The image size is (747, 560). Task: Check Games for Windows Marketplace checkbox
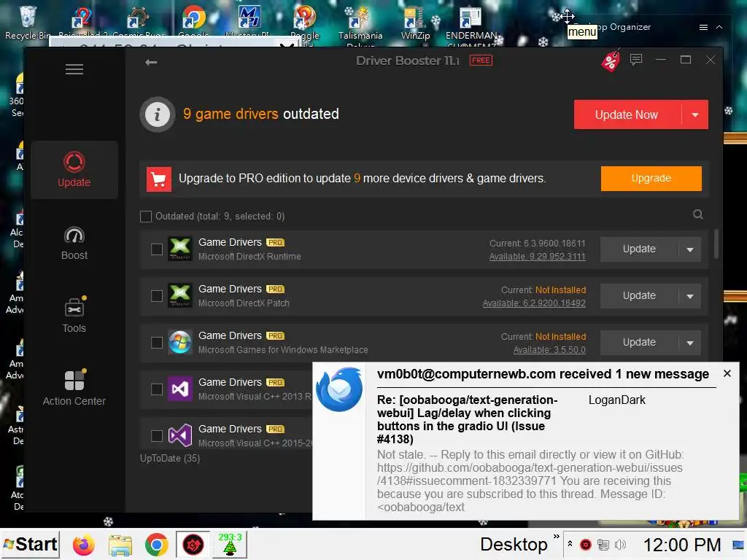(157, 343)
